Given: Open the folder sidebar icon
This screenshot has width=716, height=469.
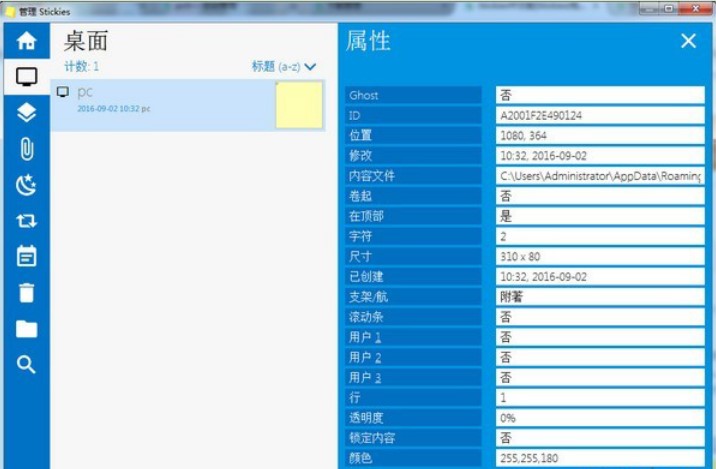Looking at the screenshot, I should pyautogui.click(x=26, y=328).
